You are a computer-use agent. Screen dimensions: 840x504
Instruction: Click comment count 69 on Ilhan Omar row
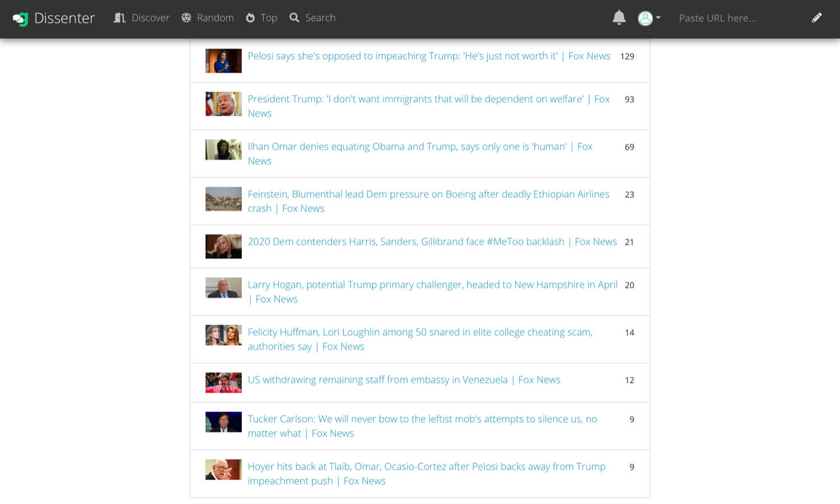pos(629,147)
